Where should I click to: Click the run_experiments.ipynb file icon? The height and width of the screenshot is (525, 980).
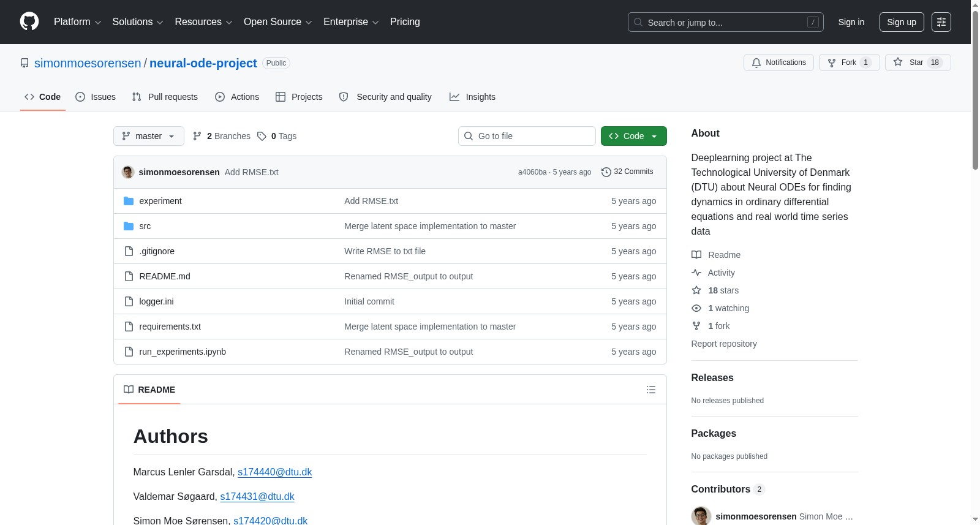(x=129, y=352)
